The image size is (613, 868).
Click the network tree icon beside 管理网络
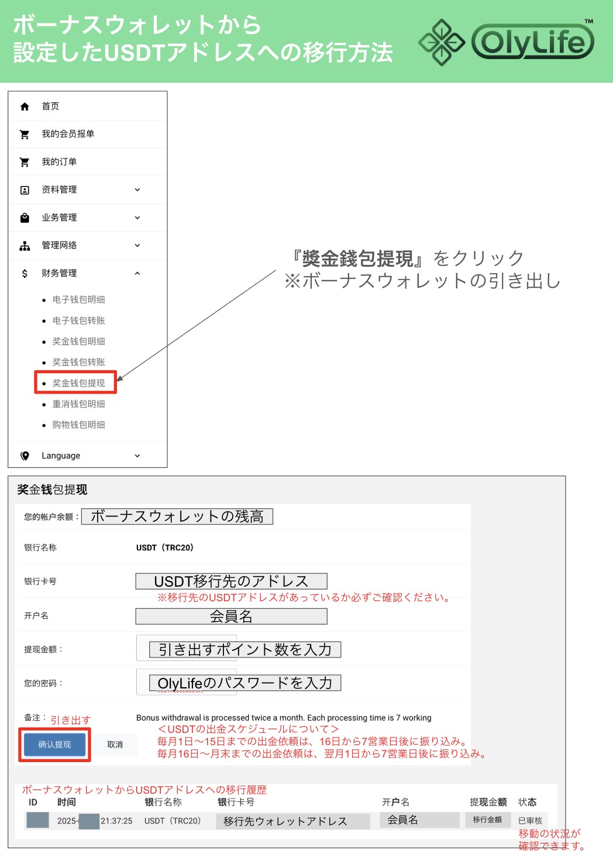click(x=25, y=246)
